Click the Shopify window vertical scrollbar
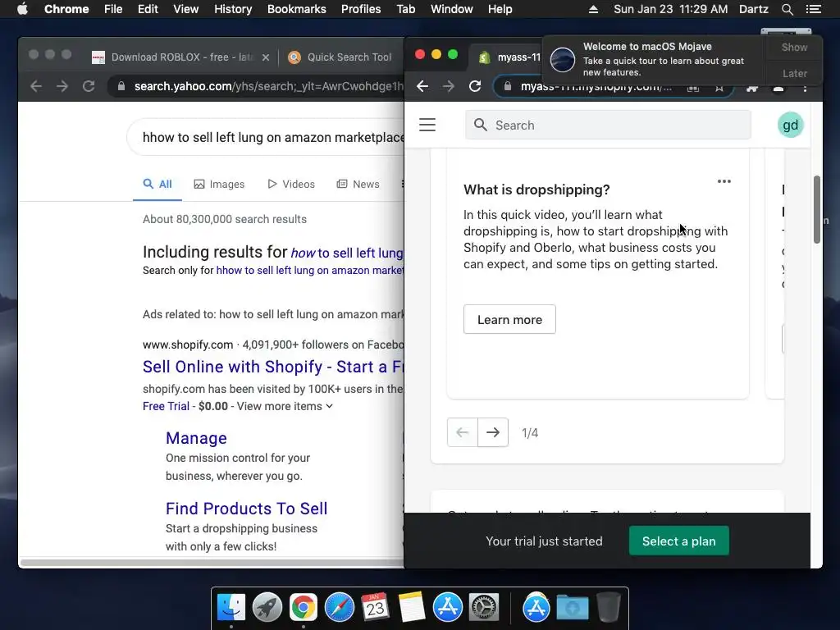 tap(816, 209)
